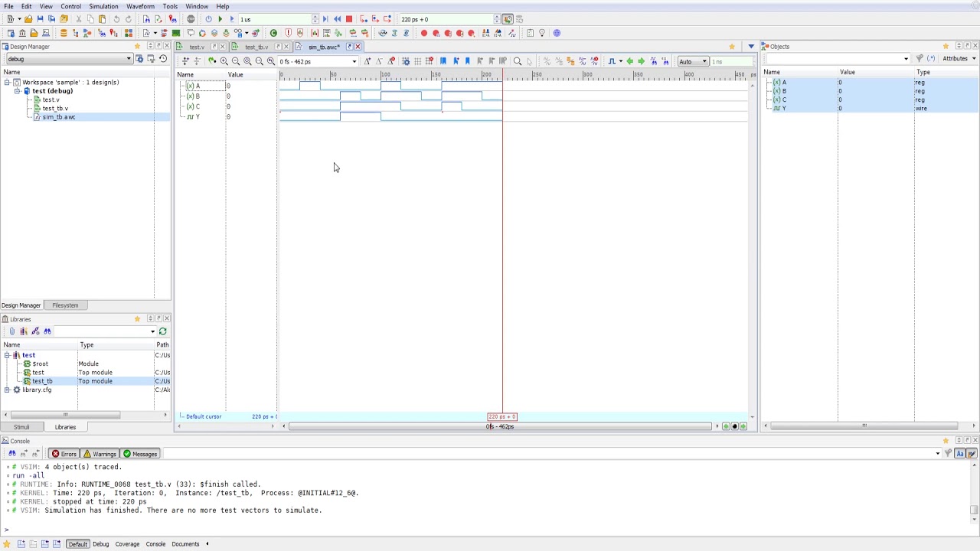Click the green right arrow next-event icon
980x551 pixels.
point(641,61)
